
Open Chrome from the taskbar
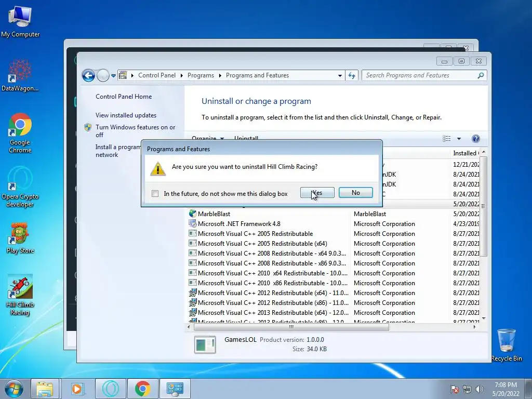tap(142, 389)
